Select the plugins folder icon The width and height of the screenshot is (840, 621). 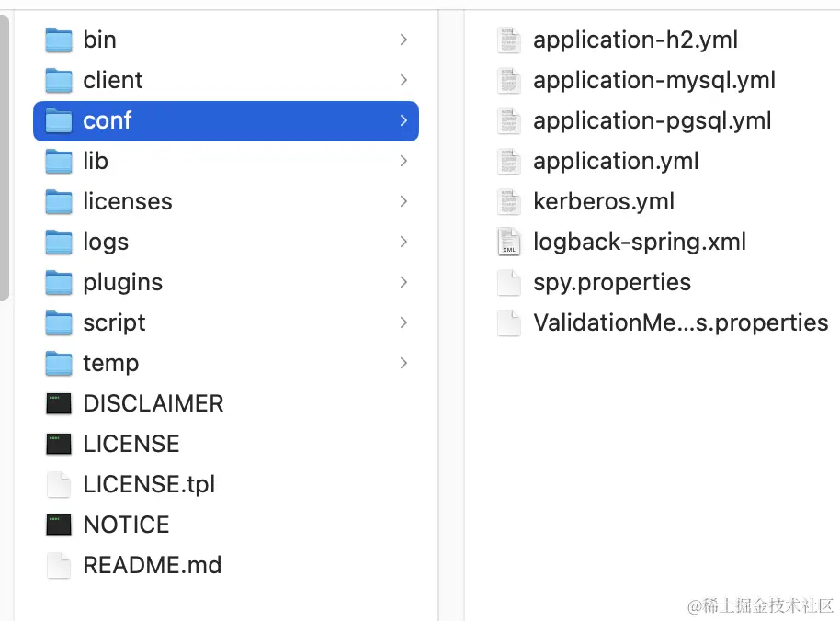(x=59, y=283)
